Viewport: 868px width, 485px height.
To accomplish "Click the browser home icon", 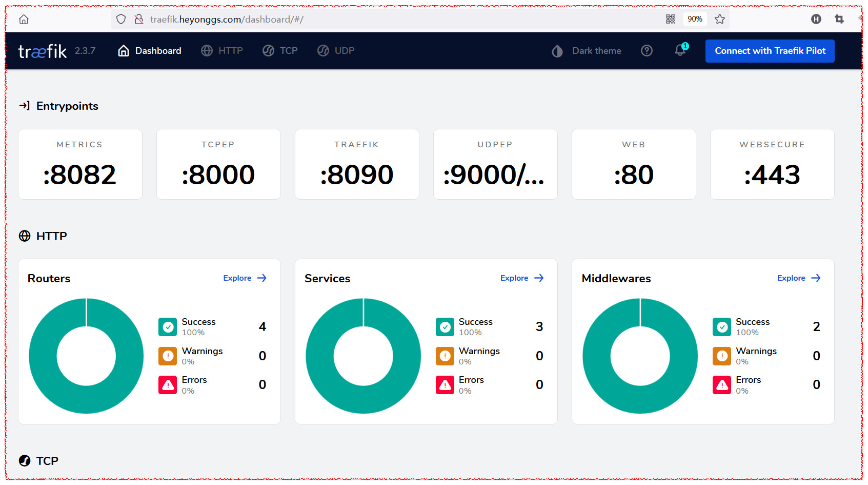I will [x=24, y=20].
